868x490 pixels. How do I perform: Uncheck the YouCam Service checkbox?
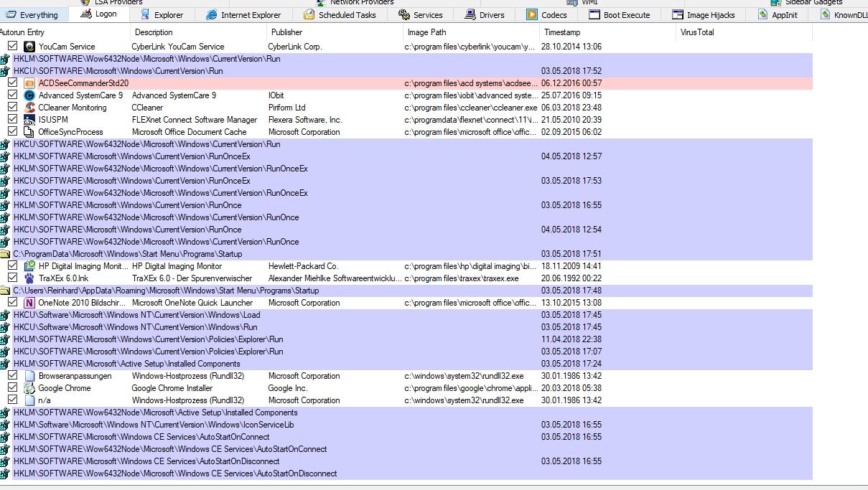[13, 47]
